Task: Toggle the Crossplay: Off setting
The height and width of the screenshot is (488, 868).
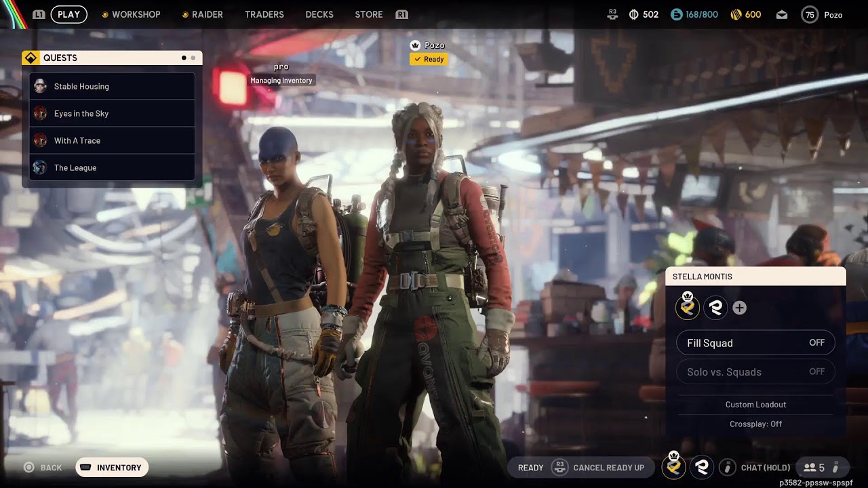Action: coord(755,424)
